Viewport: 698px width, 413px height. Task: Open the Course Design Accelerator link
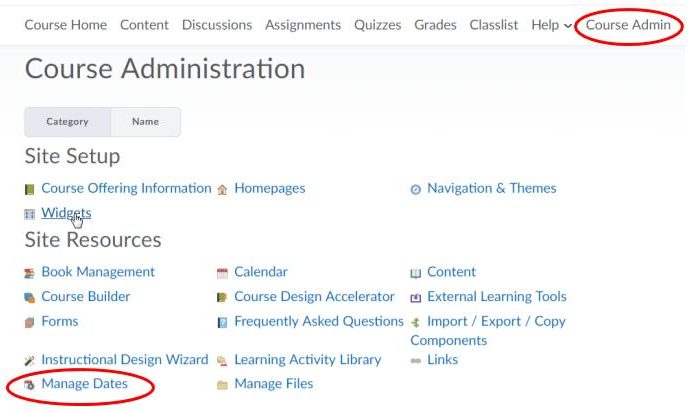314,296
